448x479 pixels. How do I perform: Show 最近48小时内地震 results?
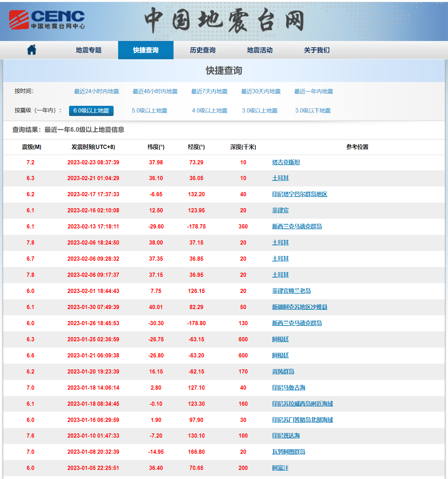pos(155,91)
